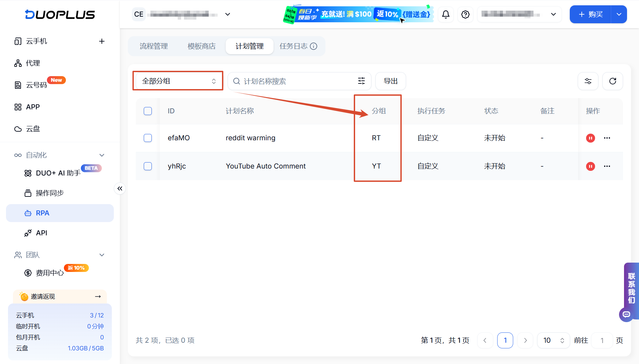
Task: Click the info icon beside 任务日志
Action: [x=314, y=46]
